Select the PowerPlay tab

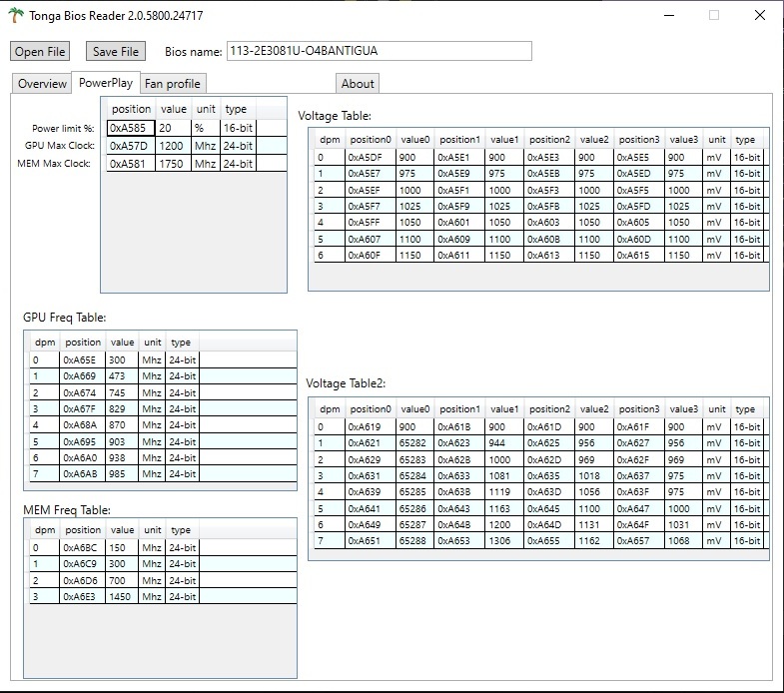(106, 83)
